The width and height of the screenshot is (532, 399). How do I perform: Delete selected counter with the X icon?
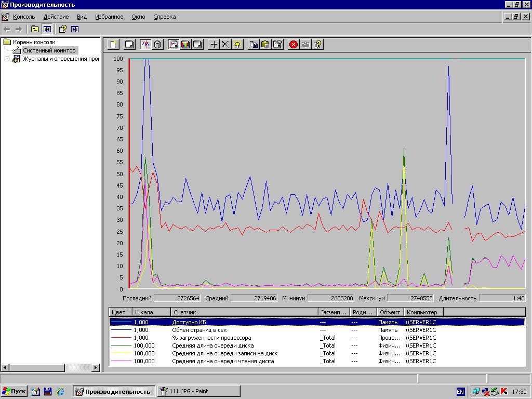coord(225,45)
